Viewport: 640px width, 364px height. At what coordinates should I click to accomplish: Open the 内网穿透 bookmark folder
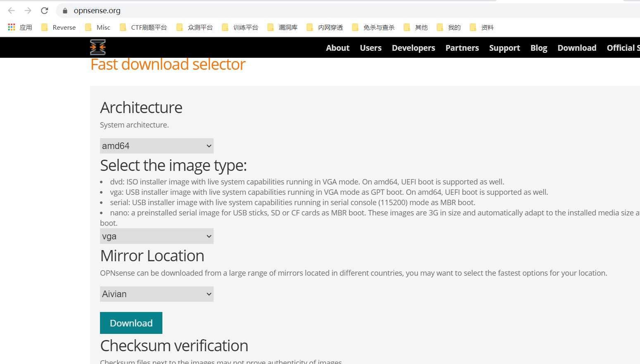[325, 27]
